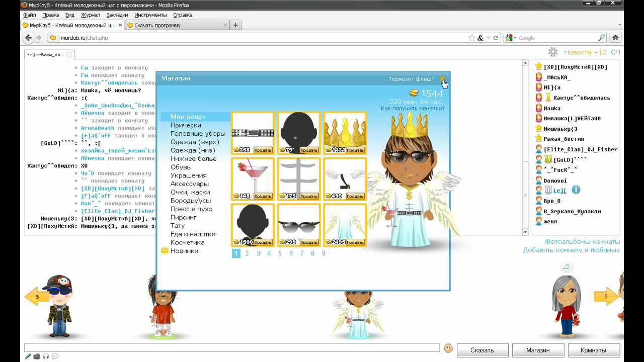Click the Магазин button at bottom
The width and height of the screenshot is (644, 362).
coord(538,350)
